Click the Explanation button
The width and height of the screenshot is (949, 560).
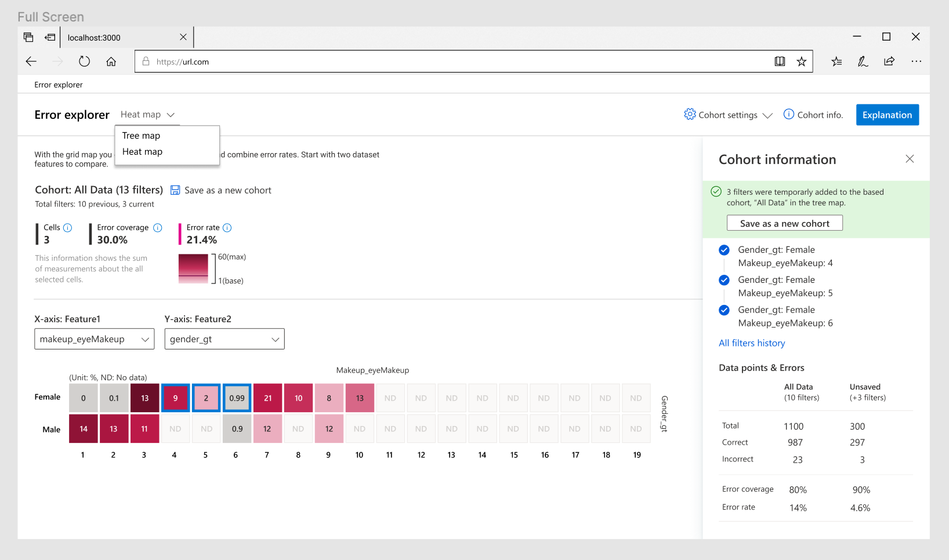(887, 114)
